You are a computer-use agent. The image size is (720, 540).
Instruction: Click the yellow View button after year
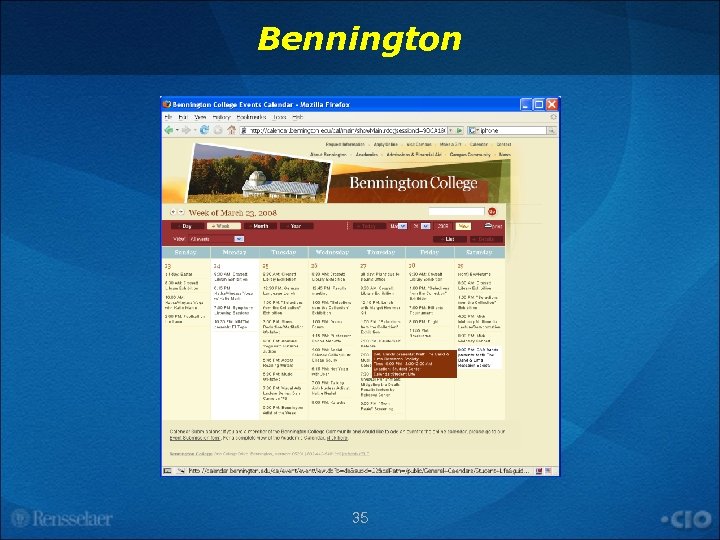point(463,226)
